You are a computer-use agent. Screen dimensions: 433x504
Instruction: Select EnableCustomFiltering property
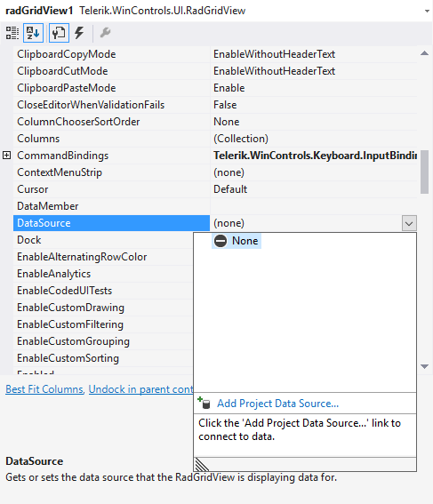pyautogui.click(x=103, y=324)
